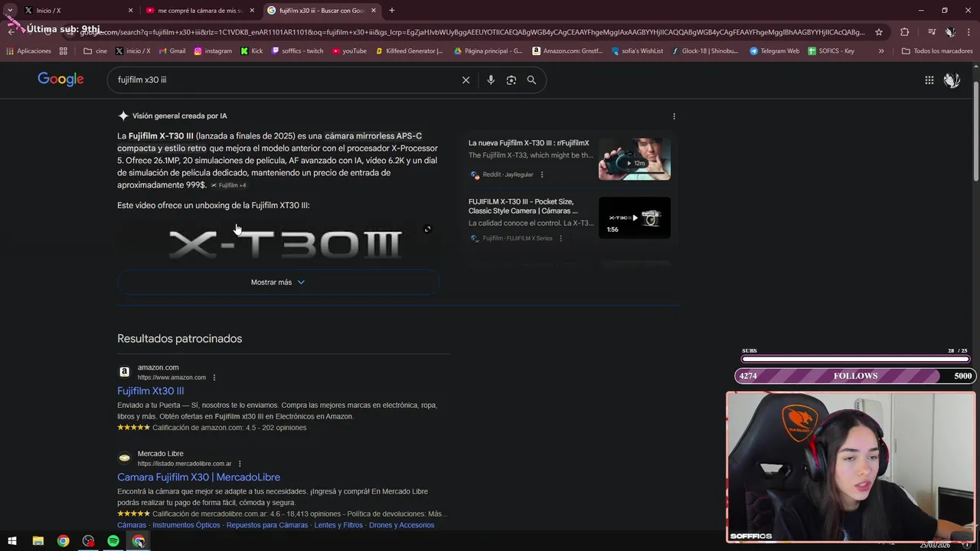
Task: Click the browser address bar URL
Action: (471, 32)
